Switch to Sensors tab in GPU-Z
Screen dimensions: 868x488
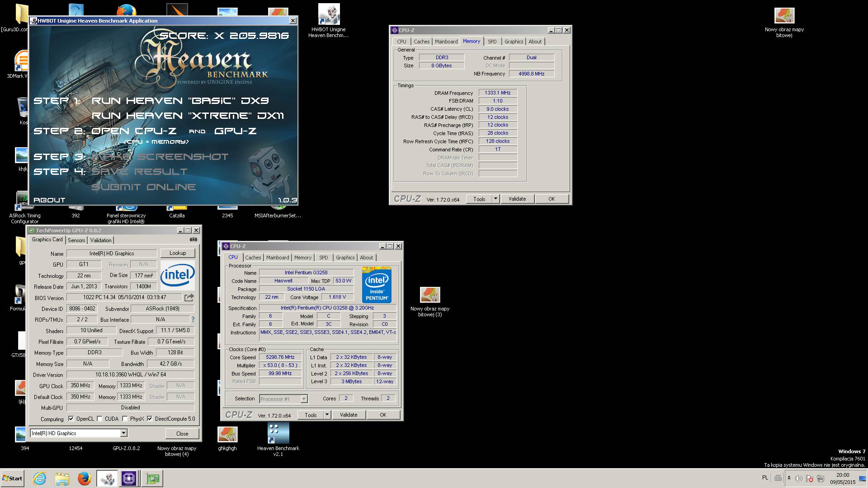tap(76, 240)
